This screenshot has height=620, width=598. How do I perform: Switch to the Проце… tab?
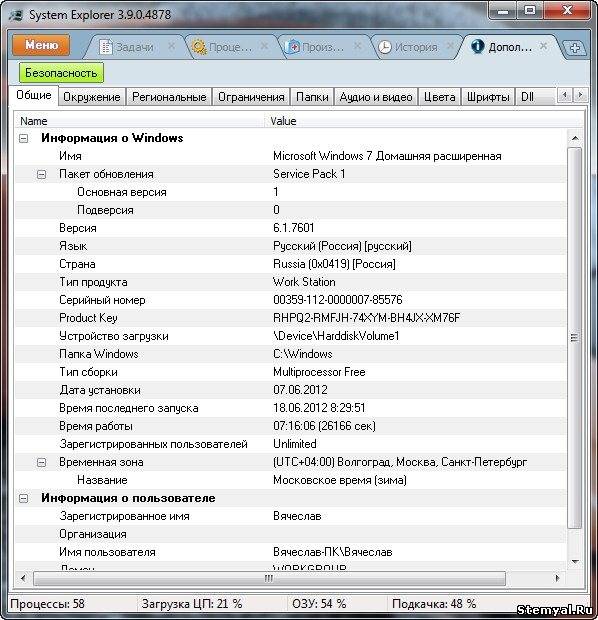point(230,47)
